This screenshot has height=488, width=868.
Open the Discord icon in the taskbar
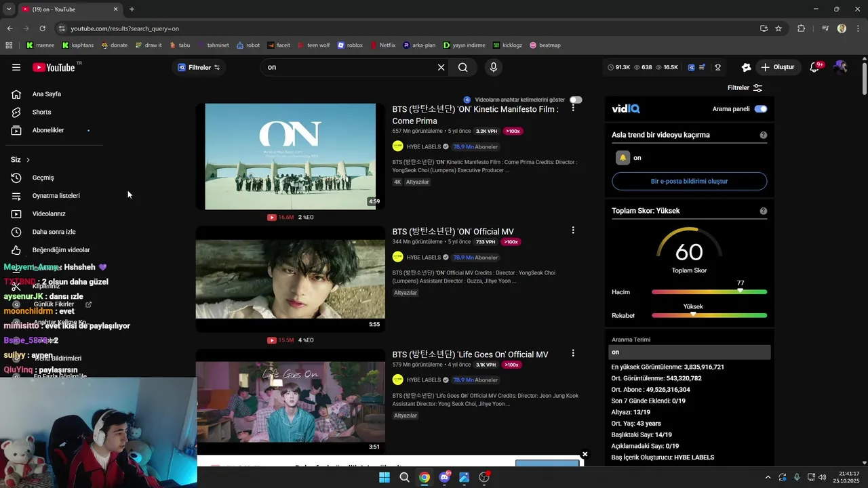[x=444, y=477]
